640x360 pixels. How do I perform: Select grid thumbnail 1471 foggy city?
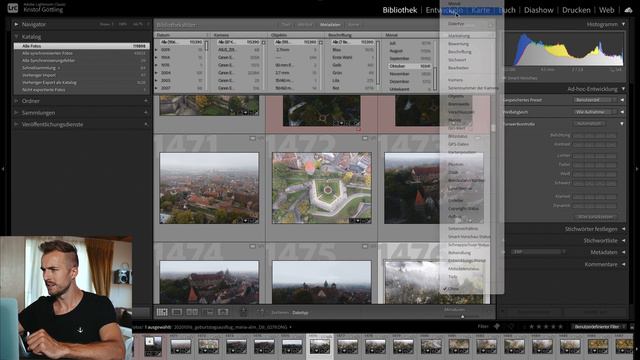pos(209,188)
